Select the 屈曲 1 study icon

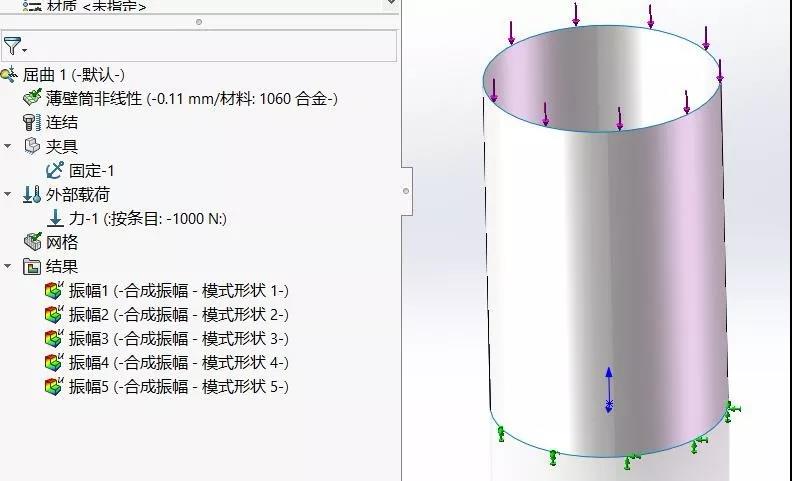10,75
